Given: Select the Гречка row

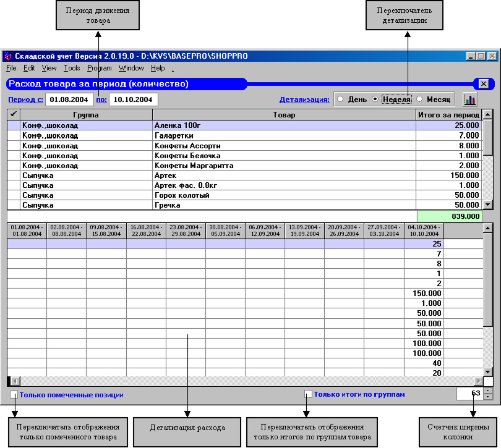Looking at the screenshot, I should 245,205.
